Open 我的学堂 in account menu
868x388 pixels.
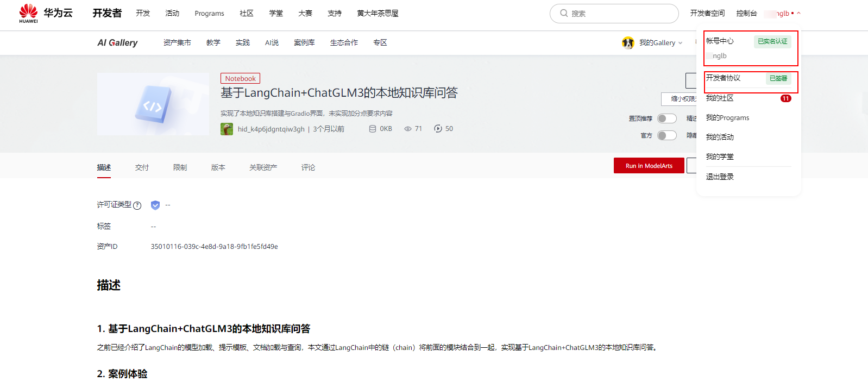[720, 157]
